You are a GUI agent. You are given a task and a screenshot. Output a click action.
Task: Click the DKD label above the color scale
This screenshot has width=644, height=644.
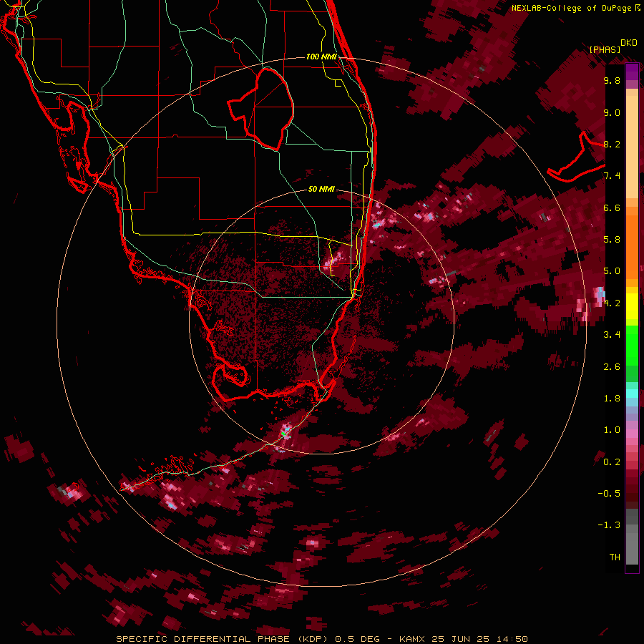(x=629, y=43)
